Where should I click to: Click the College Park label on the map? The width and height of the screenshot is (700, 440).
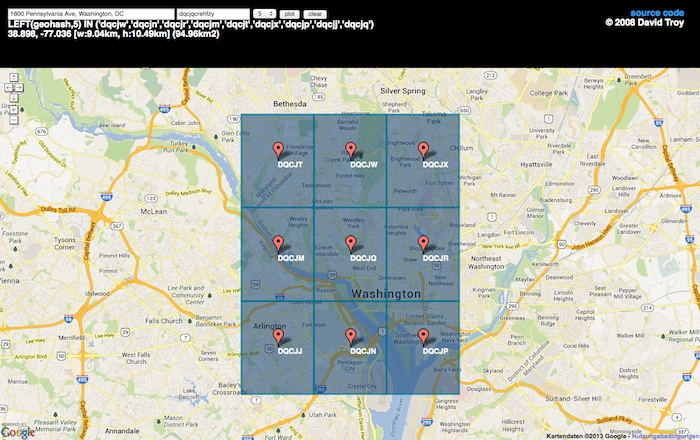(x=549, y=93)
